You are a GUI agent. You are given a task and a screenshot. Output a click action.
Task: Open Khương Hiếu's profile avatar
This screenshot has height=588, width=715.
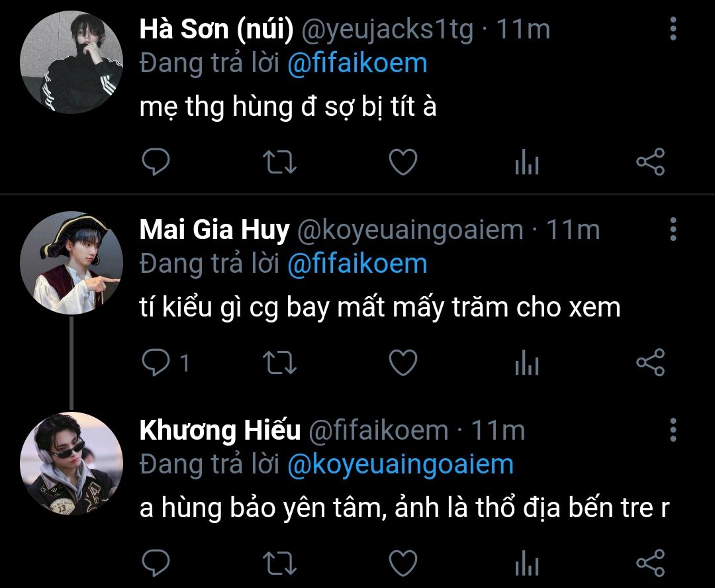[x=71, y=464]
